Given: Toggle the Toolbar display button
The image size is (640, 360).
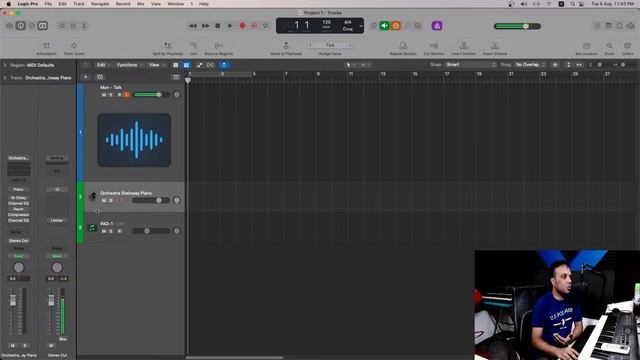Looking at the screenshot, I should pyautogui.click(x=43, y=26).
